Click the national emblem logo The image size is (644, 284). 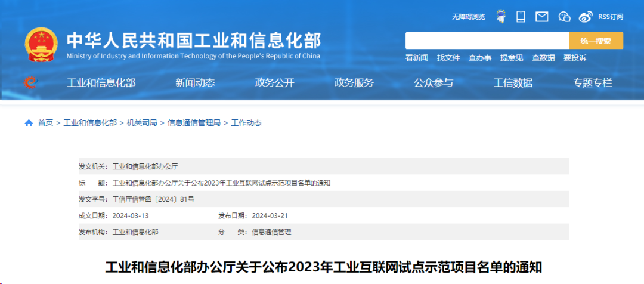click(x=41, y=45)
